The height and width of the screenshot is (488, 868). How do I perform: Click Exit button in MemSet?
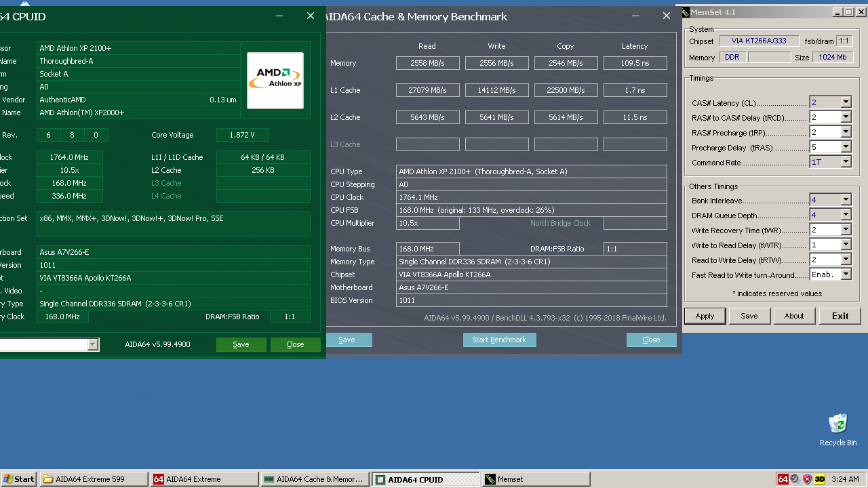pos(840,316)
